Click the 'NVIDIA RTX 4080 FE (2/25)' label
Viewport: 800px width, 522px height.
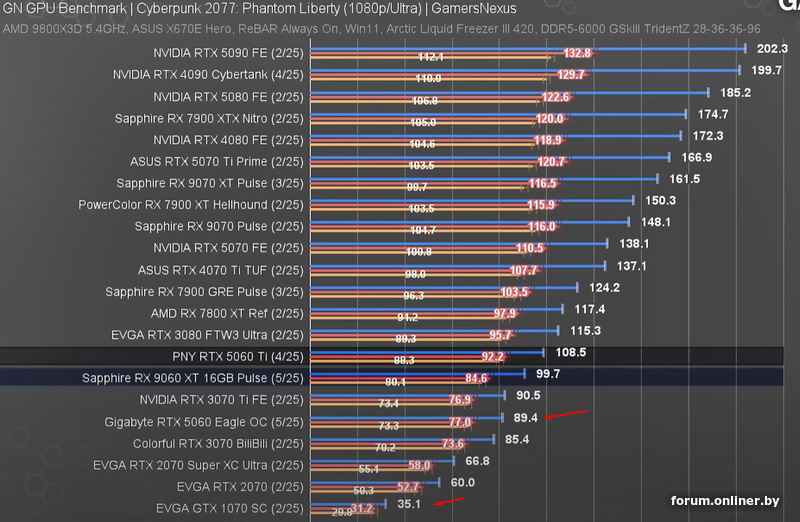coord(228,140)
